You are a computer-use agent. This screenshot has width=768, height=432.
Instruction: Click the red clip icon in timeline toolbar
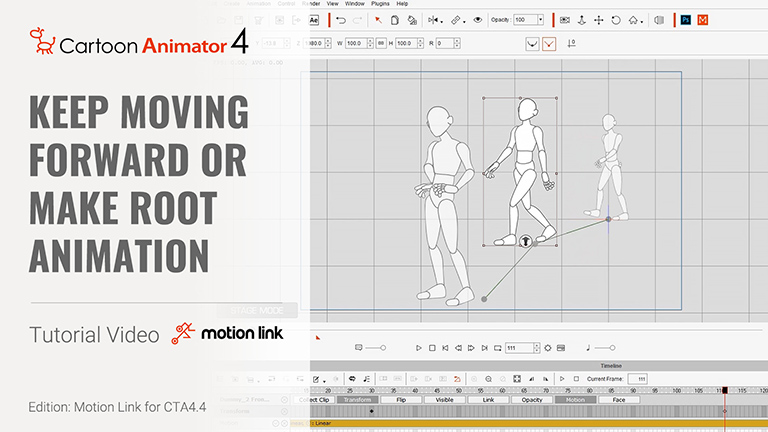[457, 379]
